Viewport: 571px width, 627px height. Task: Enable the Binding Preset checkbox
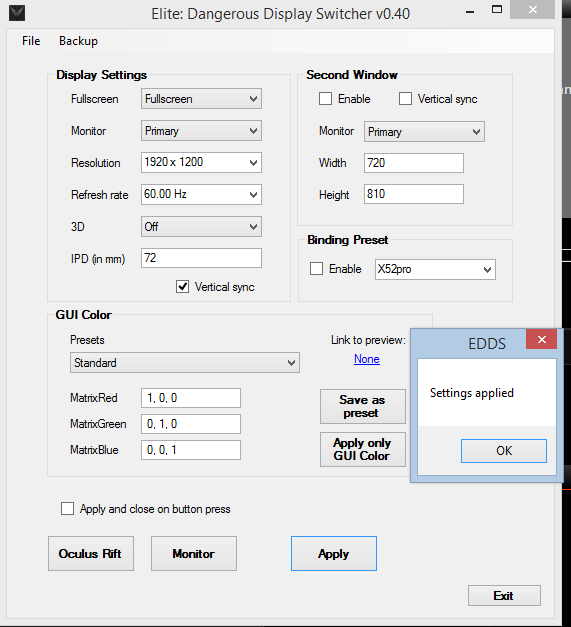point(316,268)
